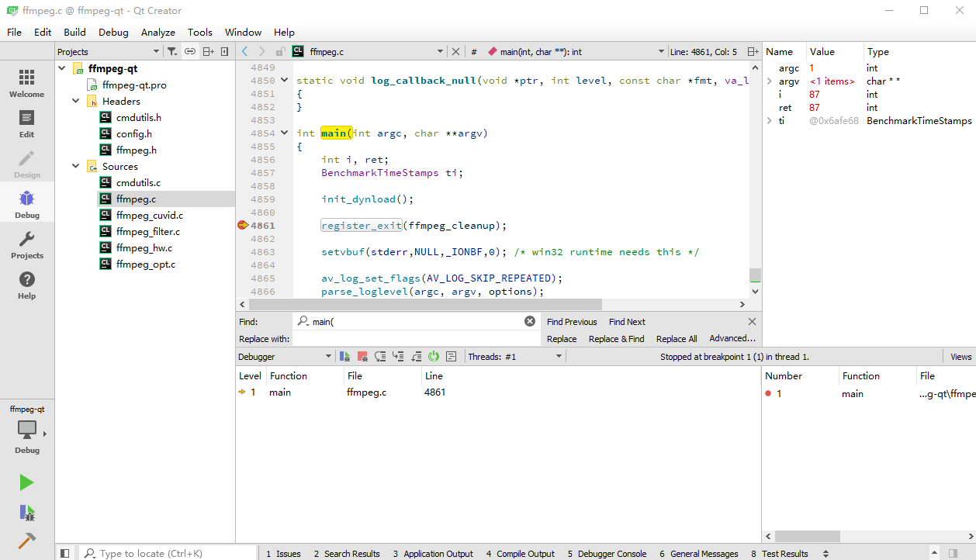The image size is (976, 560).
Task: Open the main(int, char **) symbol dropdown
Action: (x=576, y=51)
